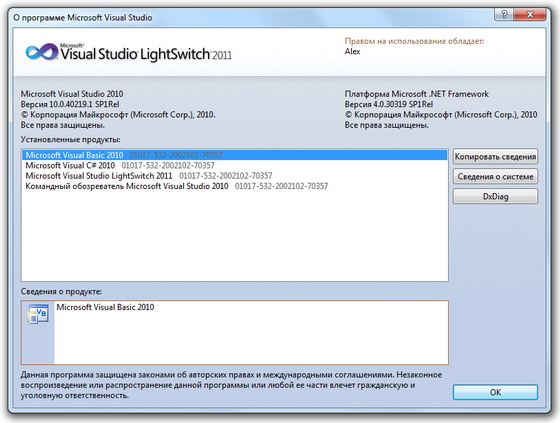Confirm the dialog with OK
Viewport: 560px width, 423px height.
pos(495,392)
